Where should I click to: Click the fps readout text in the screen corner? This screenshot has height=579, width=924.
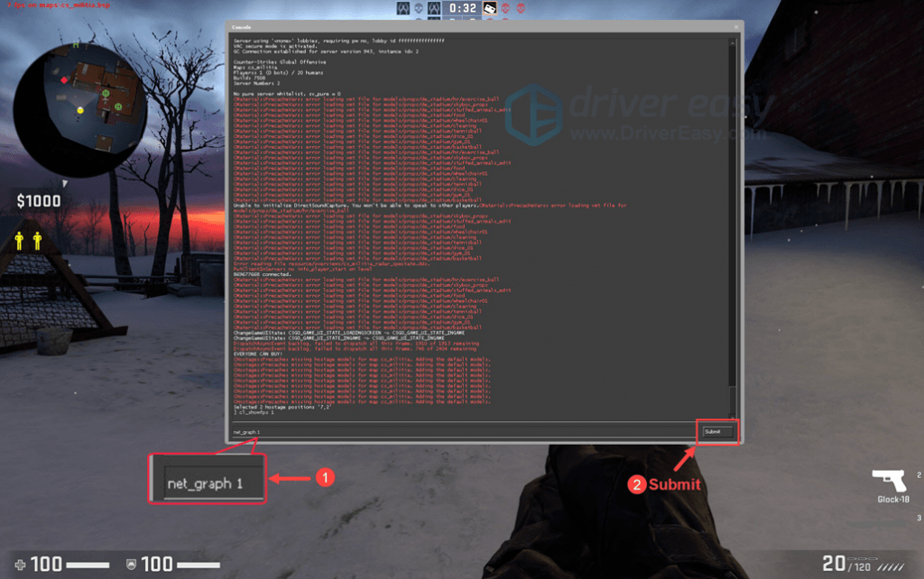click(x=58, y=5)
